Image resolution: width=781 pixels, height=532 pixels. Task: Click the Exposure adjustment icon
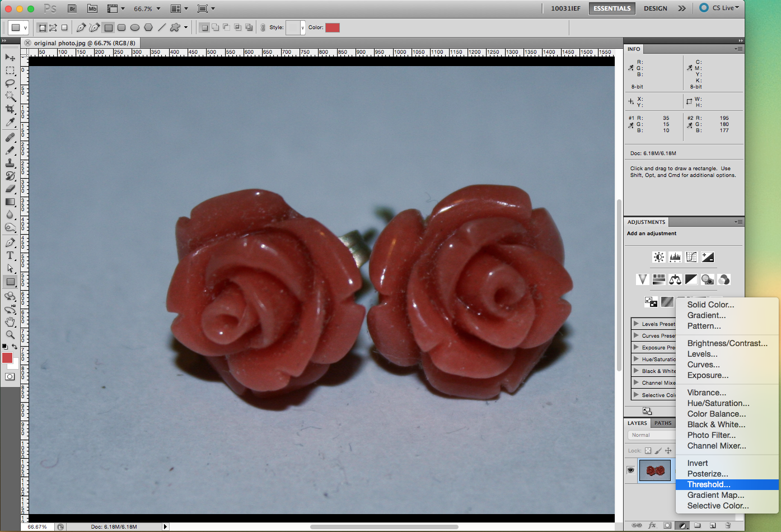point(708,257)
